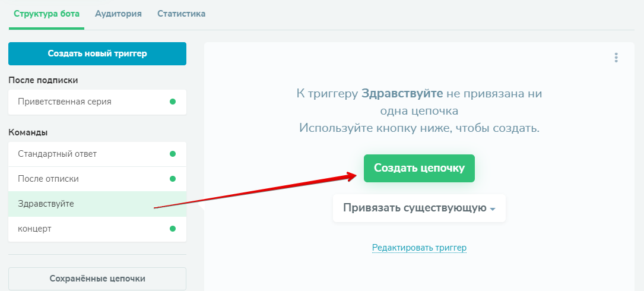Open Сохранённые цепочки button

(97, 279)
